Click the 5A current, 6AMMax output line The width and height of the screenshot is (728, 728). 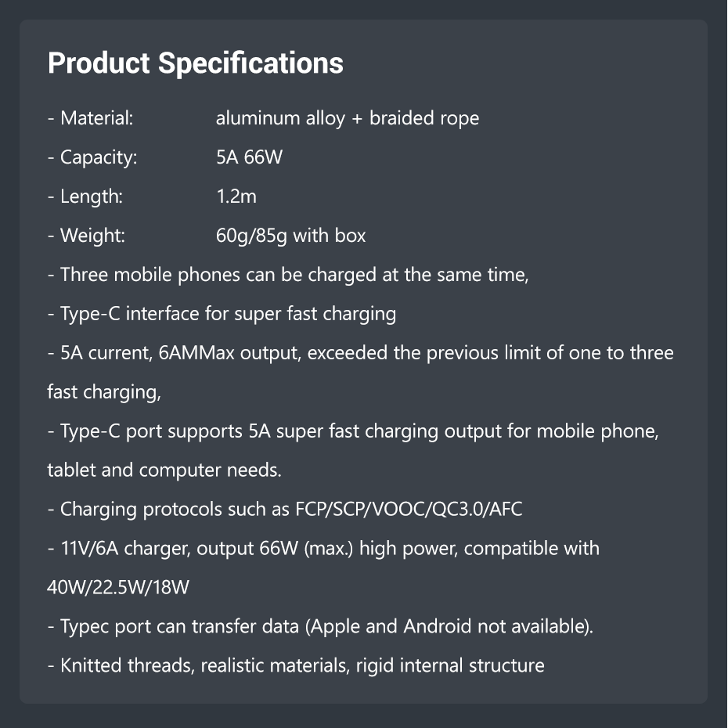[360, 353]
